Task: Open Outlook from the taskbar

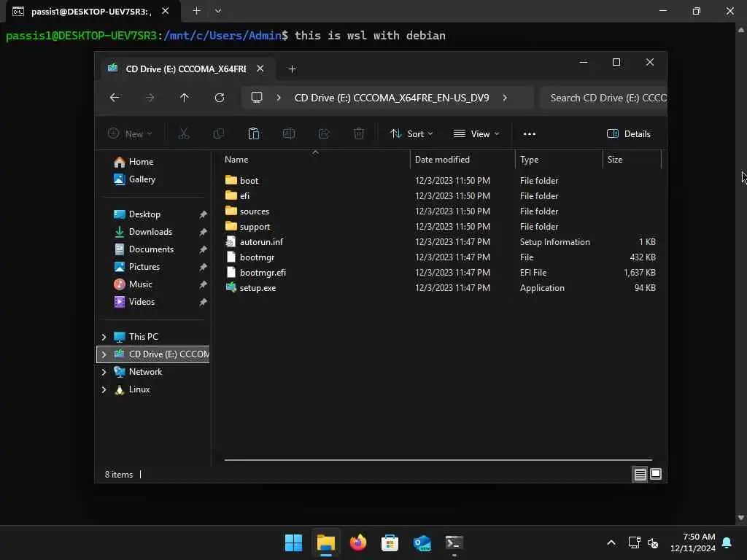Action: (x=422, y=542)
